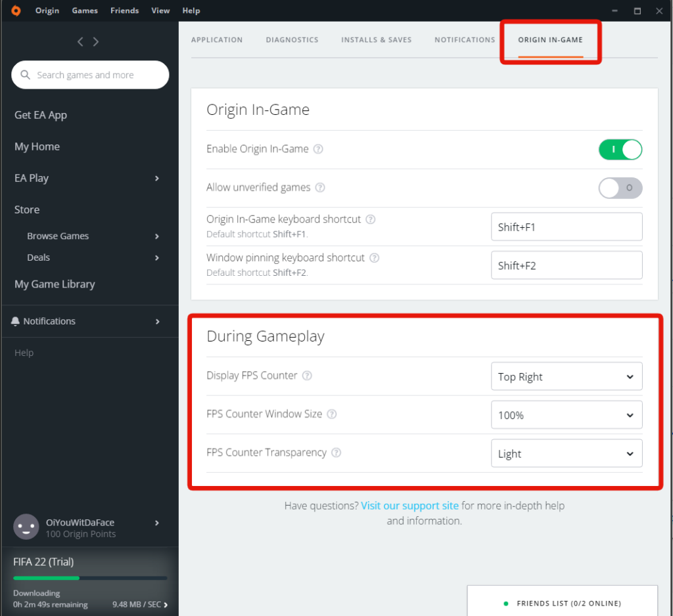Click the Search games and more field
The image size is (673, 616).
click(x=90, y=75)
